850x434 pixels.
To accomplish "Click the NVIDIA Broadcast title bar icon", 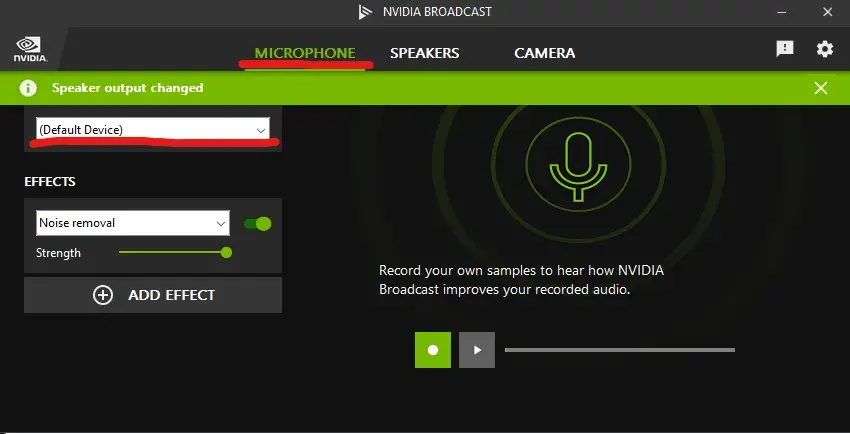I will [365, 12].
